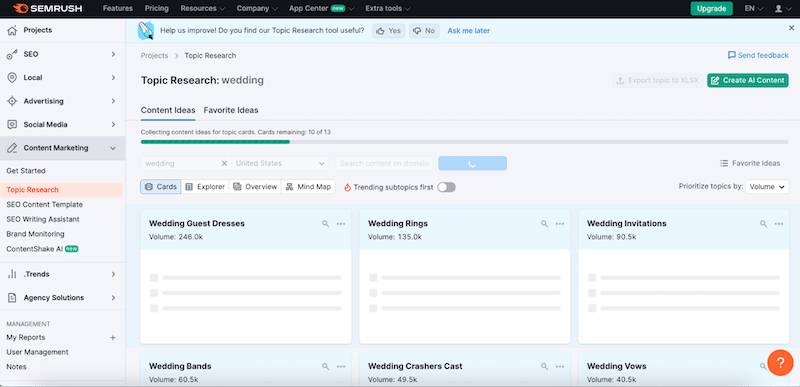Click Ask me later link
The image size is (800, 387).
click(468, 31)
